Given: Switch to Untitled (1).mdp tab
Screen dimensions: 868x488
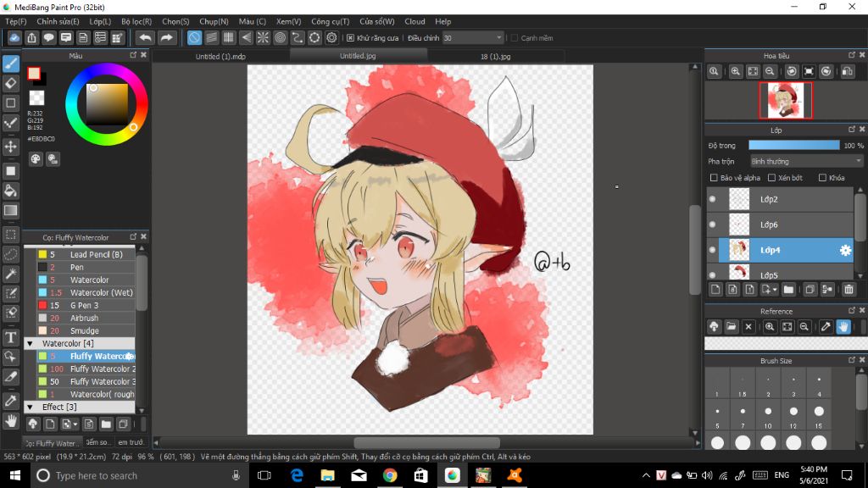Looking at the screenshot, I should click(x=220, y=56).
